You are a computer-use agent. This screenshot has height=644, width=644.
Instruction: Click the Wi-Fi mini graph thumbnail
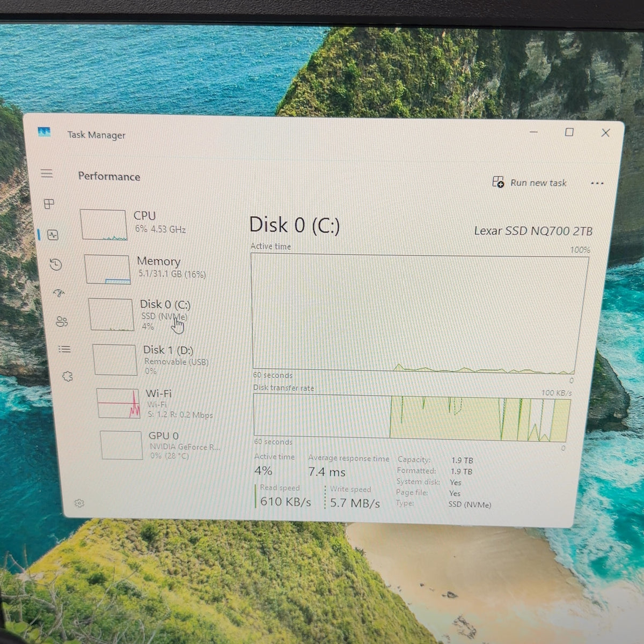[x=119, y=404]
